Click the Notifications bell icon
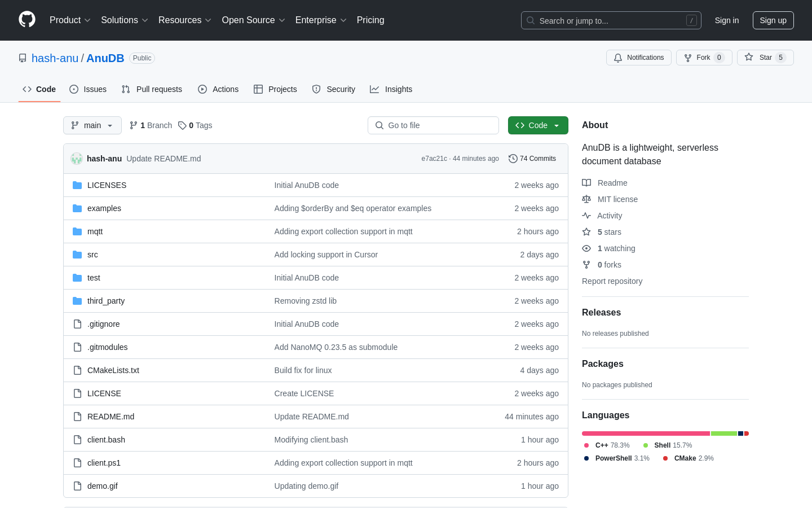This screenshot has height=508, width=812. (x=618, y=58)
